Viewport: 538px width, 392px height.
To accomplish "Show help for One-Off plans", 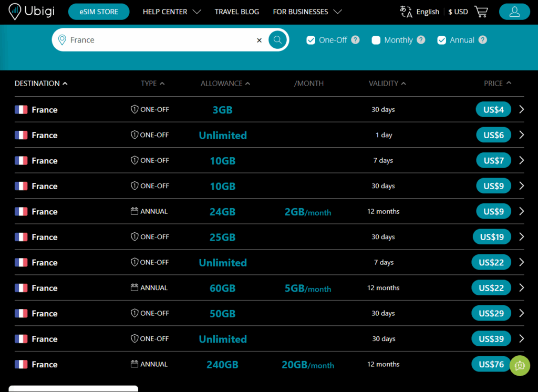I will (x=356, y=40).
